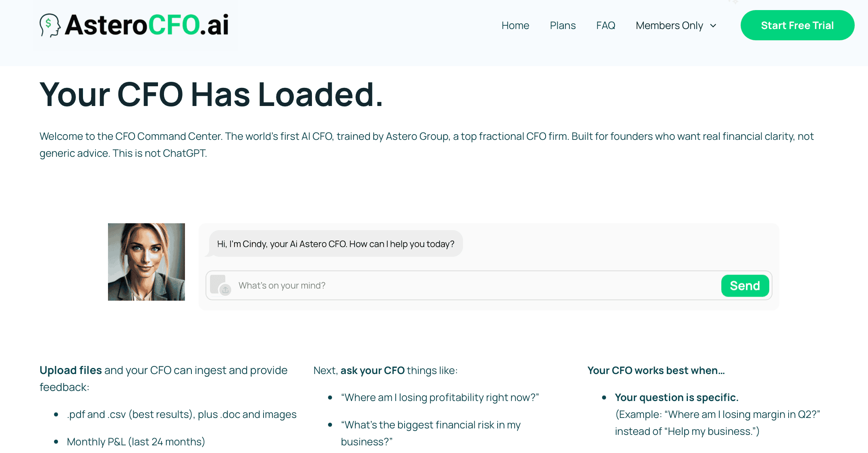868x453 pixels.
Task: Click Cindy's greeting chat bubble
Action: [335, 244]
